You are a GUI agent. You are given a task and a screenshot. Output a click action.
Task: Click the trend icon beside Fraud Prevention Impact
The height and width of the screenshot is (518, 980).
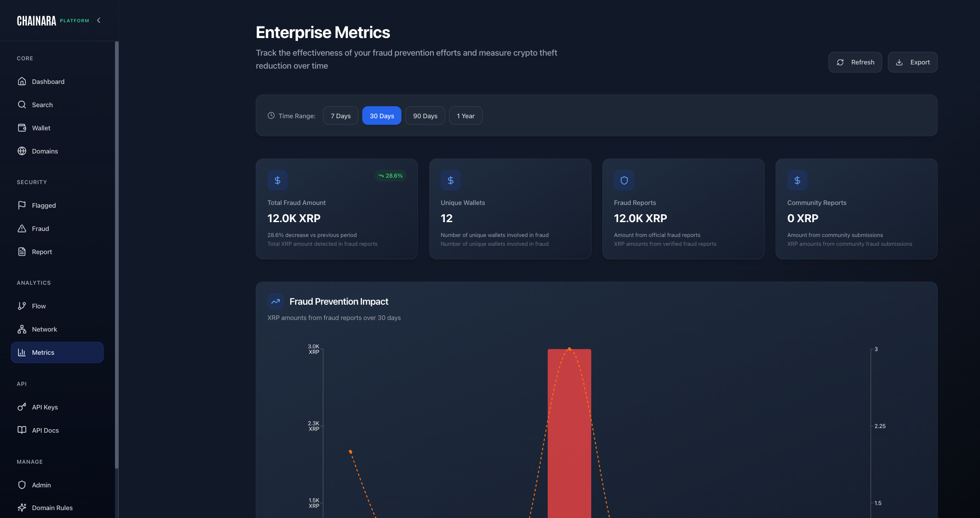point(276,301)
